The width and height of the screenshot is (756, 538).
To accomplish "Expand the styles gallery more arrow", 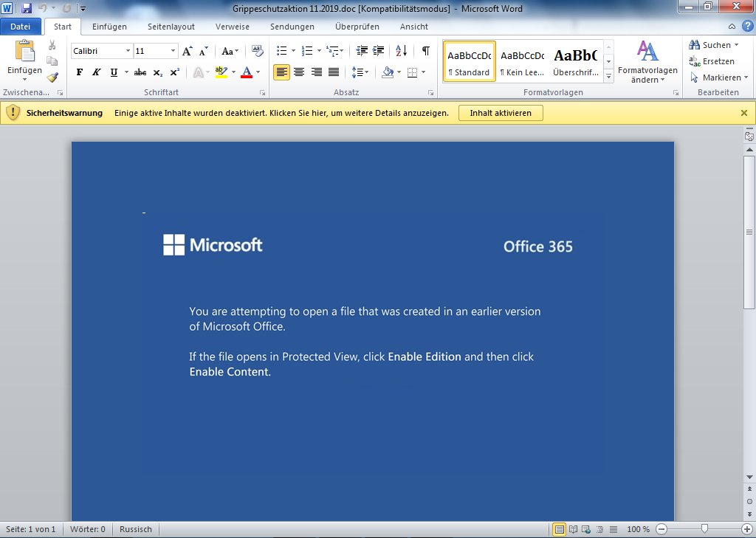I will click(608, 76).
